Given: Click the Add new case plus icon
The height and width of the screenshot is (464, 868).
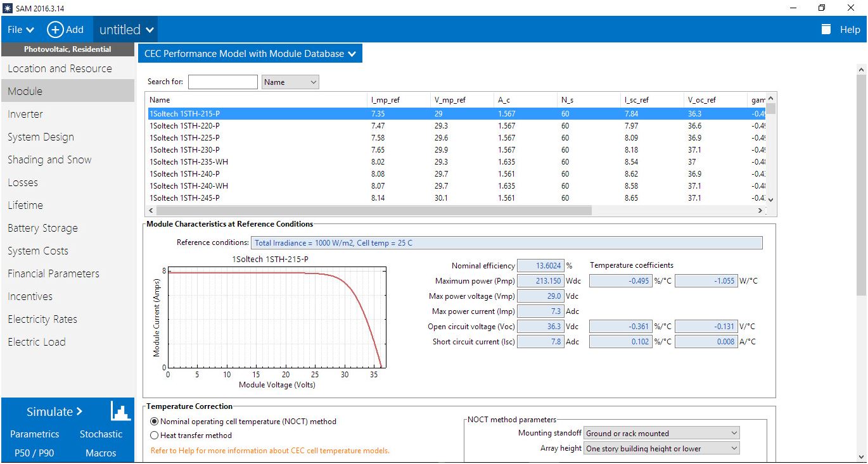Looking at the screenshot, I should pyautogui.click(x=56, y=29).
